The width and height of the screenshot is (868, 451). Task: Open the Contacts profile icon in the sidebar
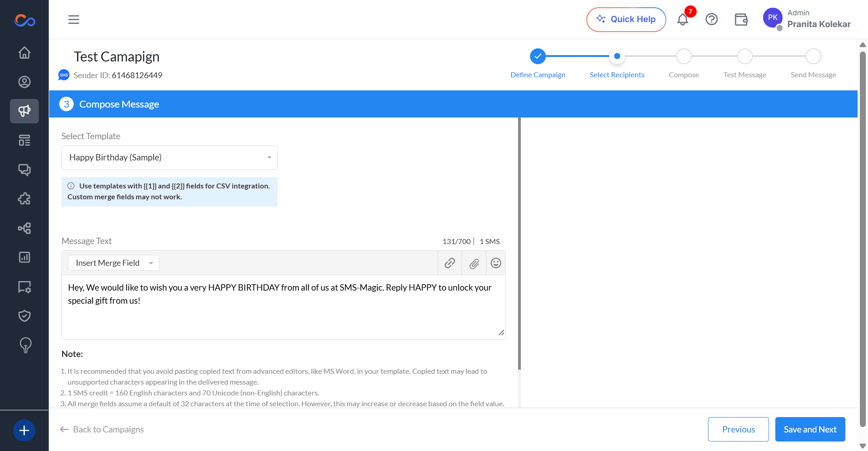24,82
